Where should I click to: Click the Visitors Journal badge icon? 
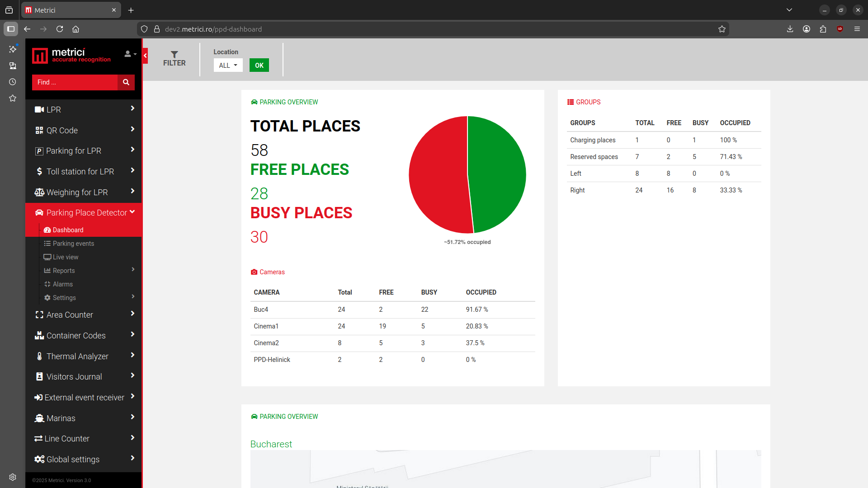click(39, 377)
